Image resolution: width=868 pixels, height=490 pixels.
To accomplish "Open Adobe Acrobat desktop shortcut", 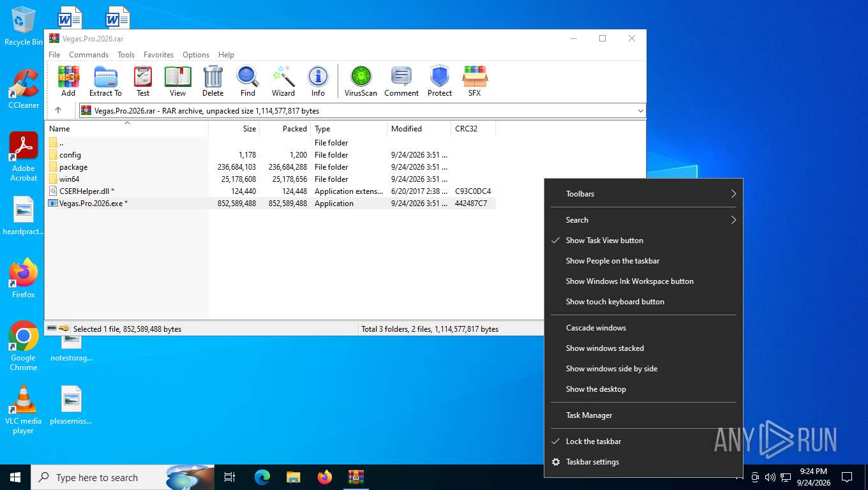I will tap(24, 156).
